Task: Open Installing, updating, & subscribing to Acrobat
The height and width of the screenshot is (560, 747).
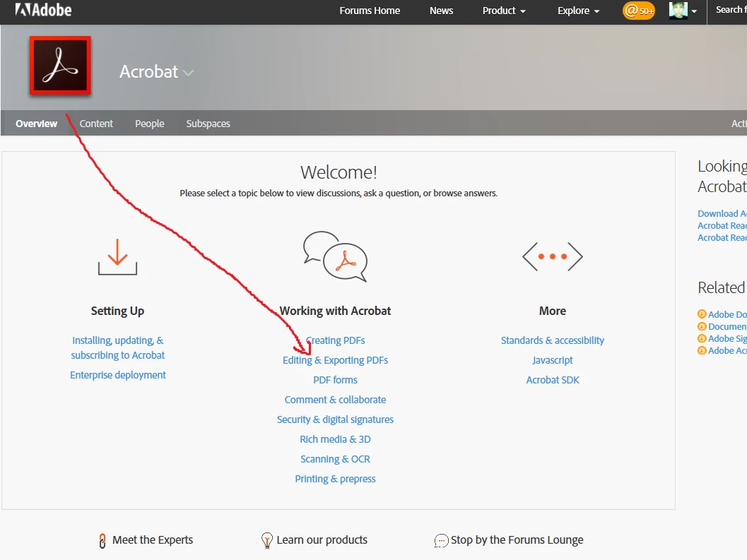Action: pyautogui.click(x=118, y=347)
